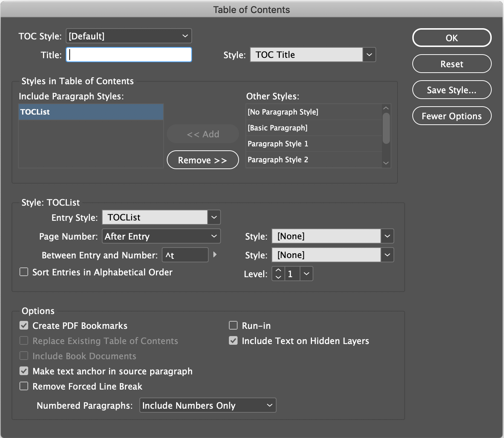This screenshot has width=504, height=438.
Task: Open the Numbered Paragraphs dropdown
Action: coord(208,405)
